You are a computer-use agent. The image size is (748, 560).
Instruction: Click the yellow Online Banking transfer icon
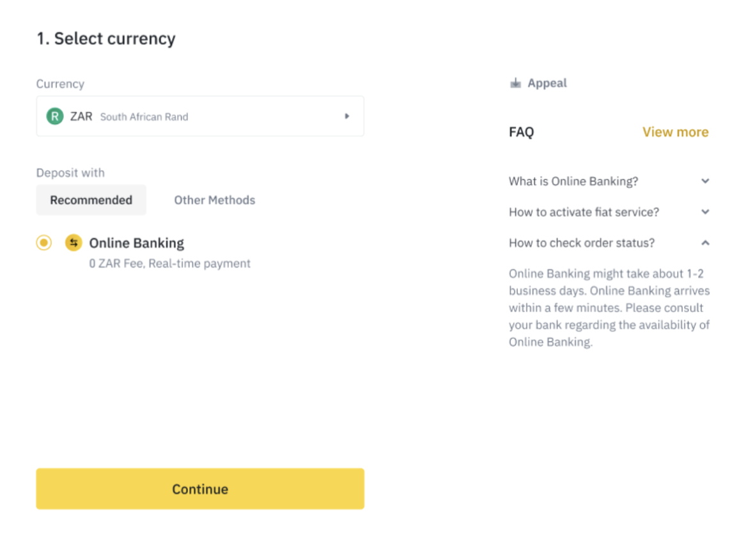click(x=74, y=243)
